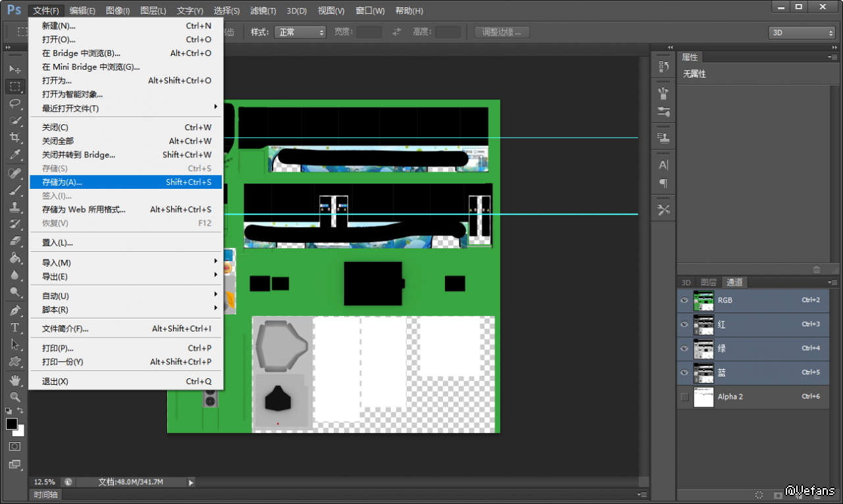Toggle visibility of 蓝 (Blue) channel

coord(684,372)
